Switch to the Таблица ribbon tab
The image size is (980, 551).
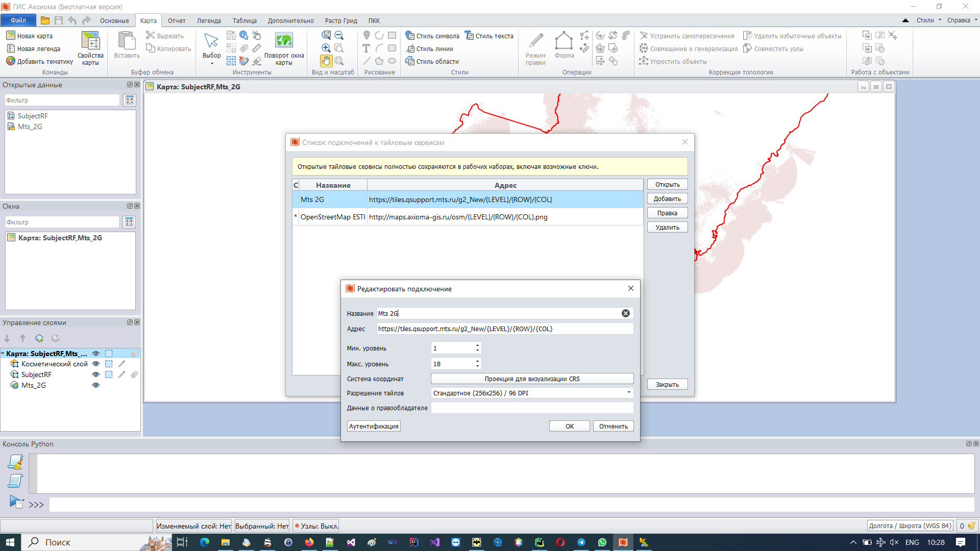click(x=244, y=20)
